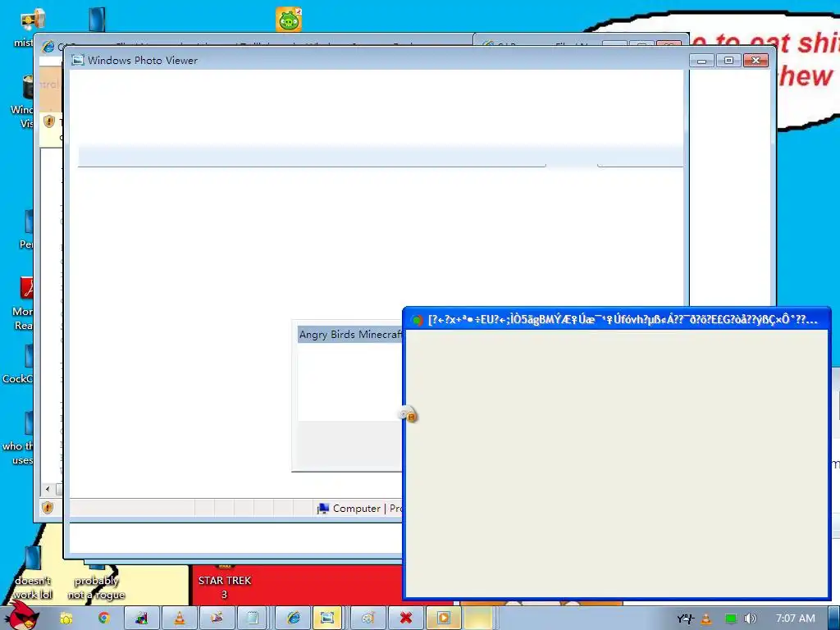Click the volume speaker tray icon
The height and width of the screenshot is (630, 840).
[751, 619]
